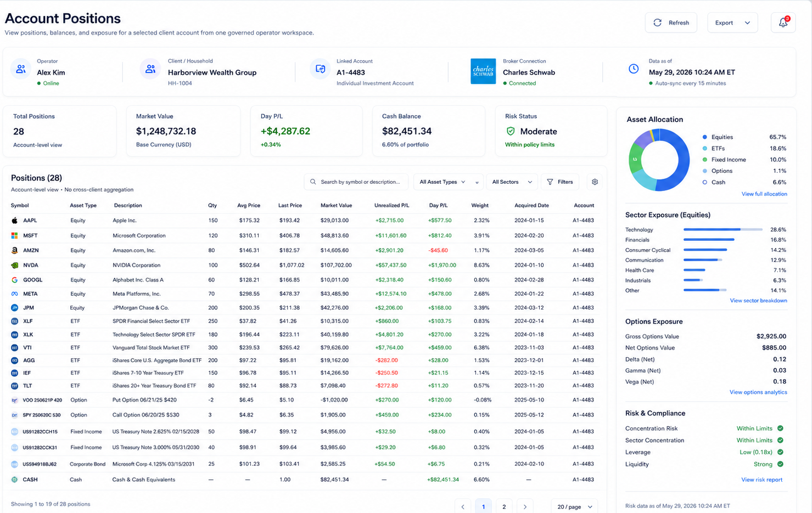Go to previous page arrow
Screen dimensions: 812x513
point(463,506)
